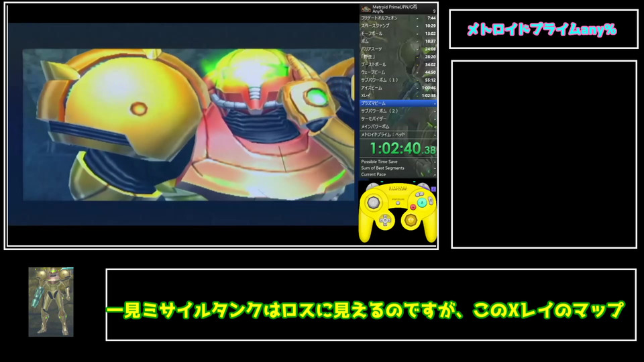644x362 pixels.
Task: Click the メトロイドプライムany% title banner
Action: pyautogui.click(x=542, y=29)
